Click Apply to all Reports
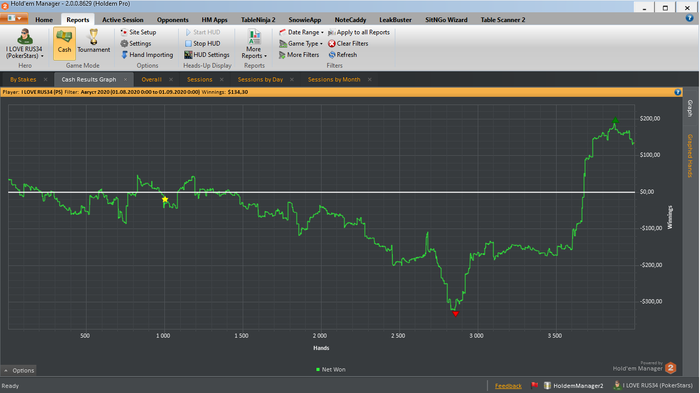Screen dimensions: 700x393 359,32
